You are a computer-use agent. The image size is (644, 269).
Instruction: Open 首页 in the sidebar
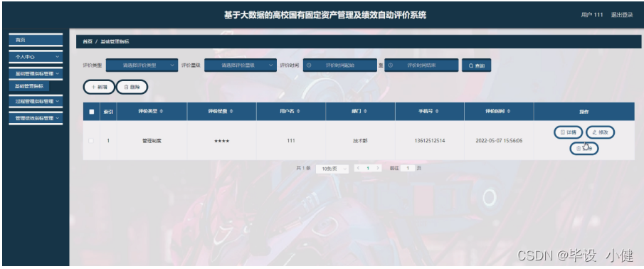click(36, 40)
